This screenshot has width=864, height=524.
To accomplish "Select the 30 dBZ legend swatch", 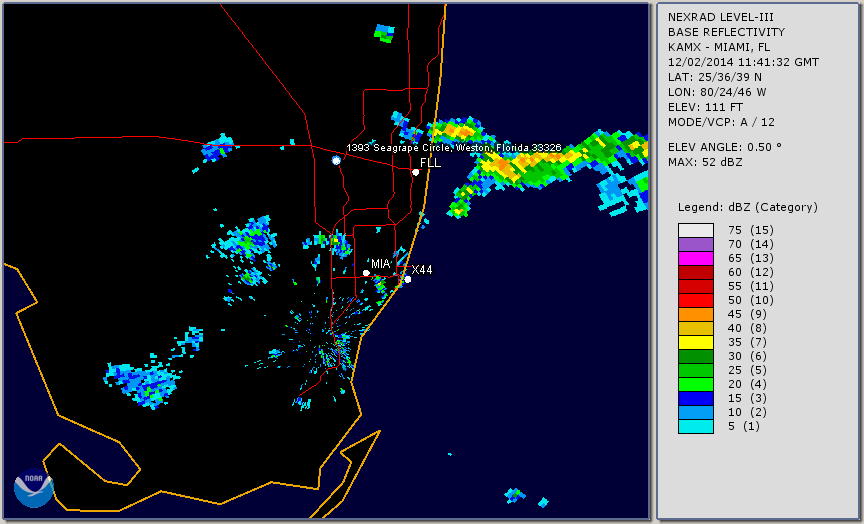I will tap(696, 356).
